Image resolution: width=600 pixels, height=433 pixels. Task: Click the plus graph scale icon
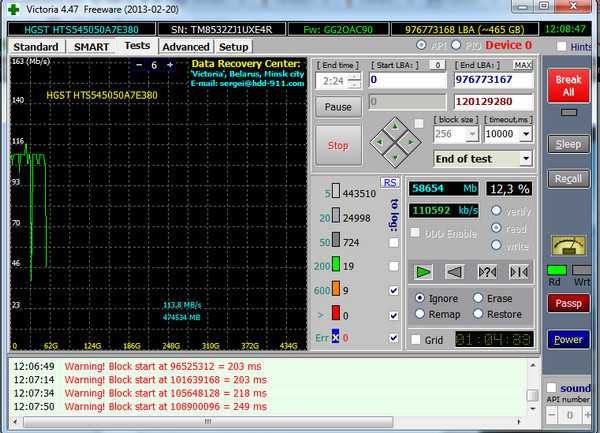(170, 65)
